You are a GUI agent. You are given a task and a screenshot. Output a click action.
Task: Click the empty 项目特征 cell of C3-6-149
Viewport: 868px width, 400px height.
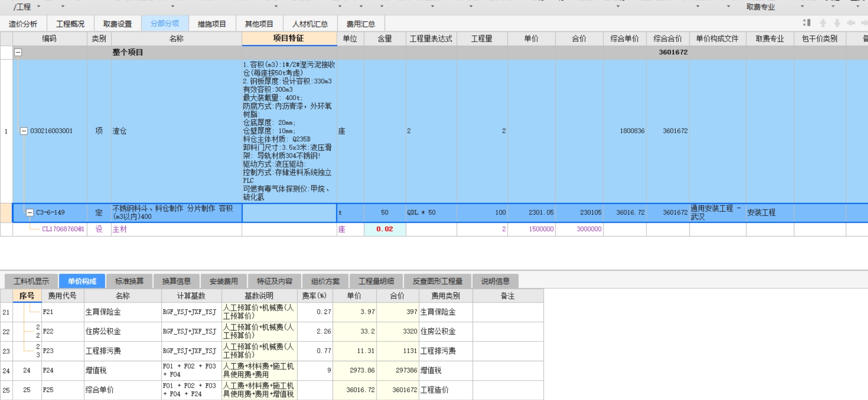tap(289, 213)
